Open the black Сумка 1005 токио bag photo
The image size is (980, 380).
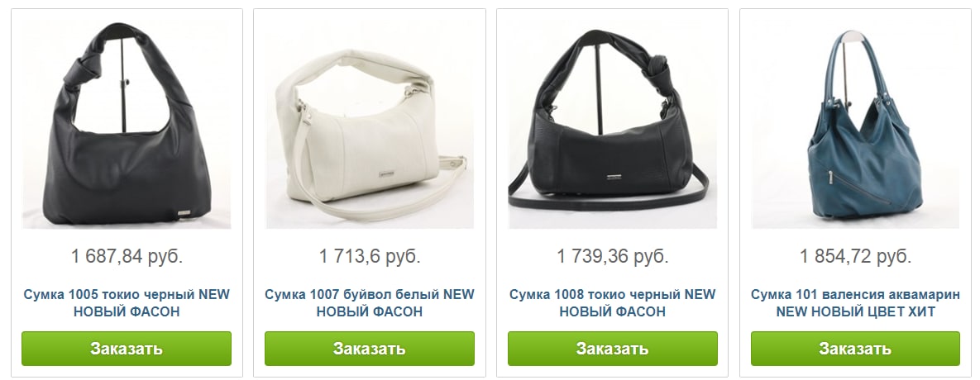127,124
